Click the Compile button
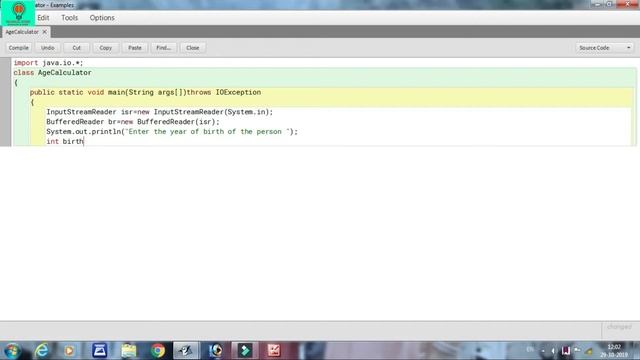The width and height of the screenshot is (640, 360). pos(19,48)
